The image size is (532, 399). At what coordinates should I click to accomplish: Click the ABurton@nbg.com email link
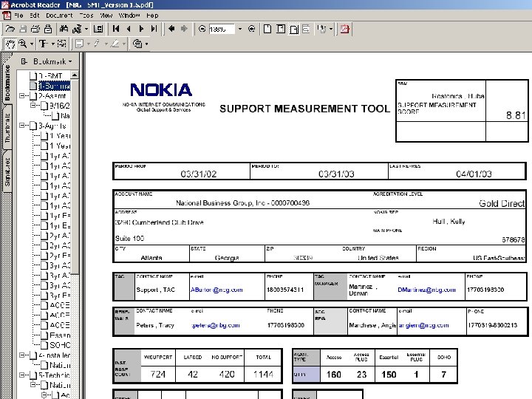click(216, 290)
